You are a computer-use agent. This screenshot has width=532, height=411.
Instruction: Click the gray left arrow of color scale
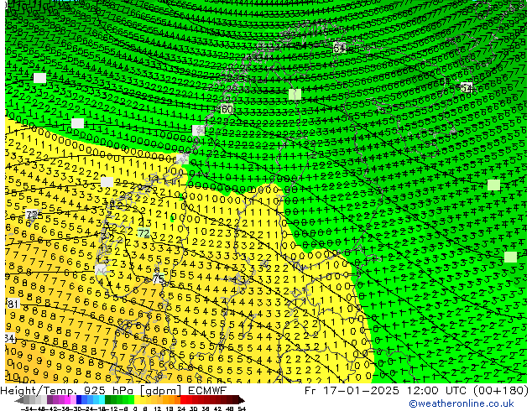tap(18, 400)
